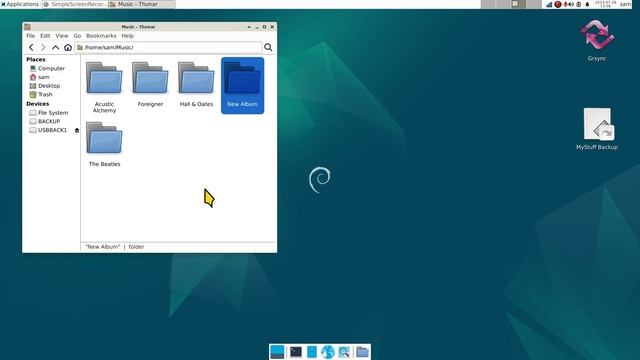Image resolution: width=640 pixels, height=360 pixels.
Task: Open the Edit menu
Action: tap(45, 36)
